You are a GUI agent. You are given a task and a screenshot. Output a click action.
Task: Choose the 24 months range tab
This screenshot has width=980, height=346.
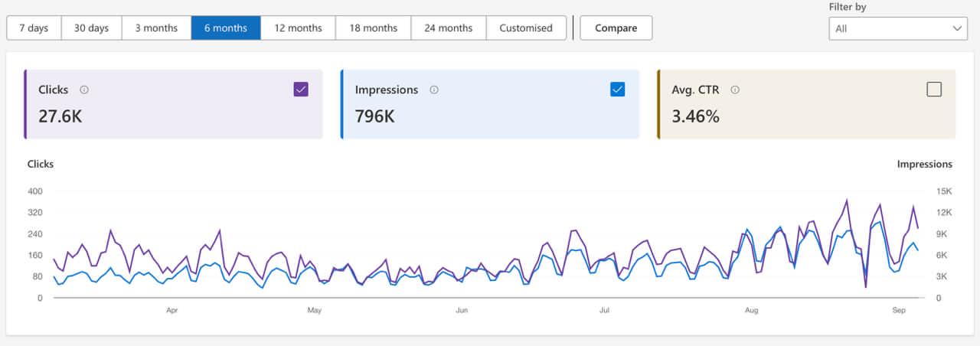click(x=449, y=28)
